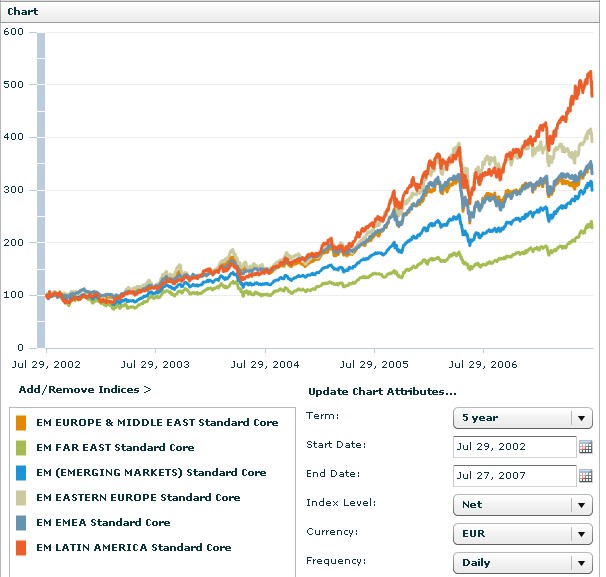The width and height of the screenshot is (606, 577).
Task: Click the End Date input field
Action: point(514,476)
